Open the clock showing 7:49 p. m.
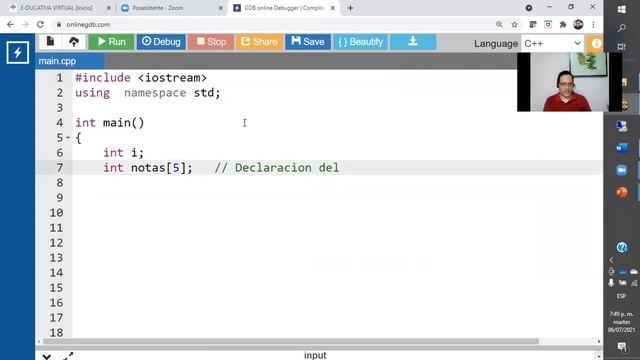The height and width of the screenshot is (360, 640). pos(621,322)
